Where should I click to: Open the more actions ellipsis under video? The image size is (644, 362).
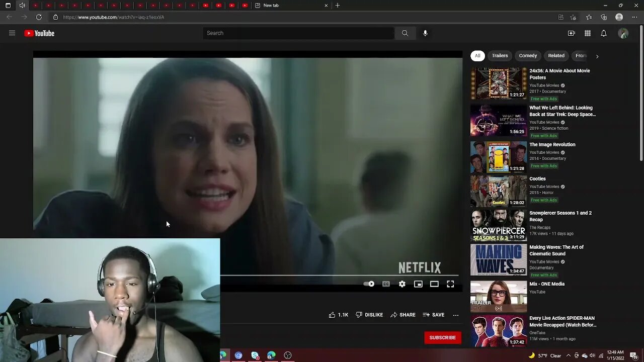point(456,315)
